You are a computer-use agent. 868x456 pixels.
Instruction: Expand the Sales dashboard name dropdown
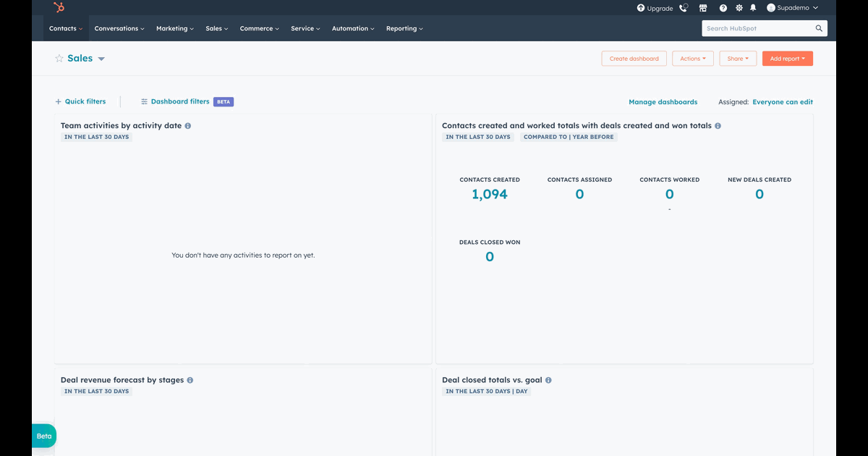[101, 59]
